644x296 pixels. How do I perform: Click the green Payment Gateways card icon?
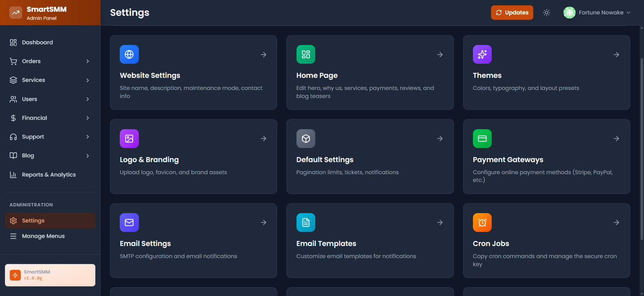pyautogui.click(x=482, y=139)
